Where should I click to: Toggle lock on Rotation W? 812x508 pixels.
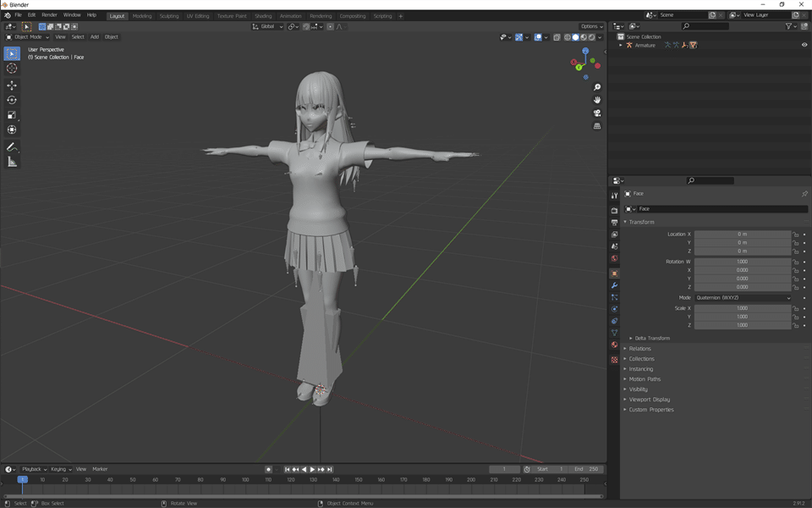796,262
